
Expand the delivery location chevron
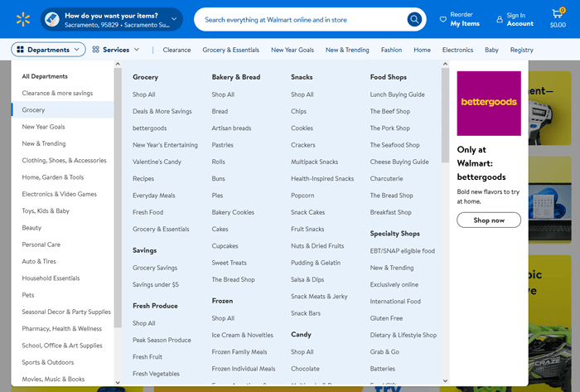click(x=174, y=19)
